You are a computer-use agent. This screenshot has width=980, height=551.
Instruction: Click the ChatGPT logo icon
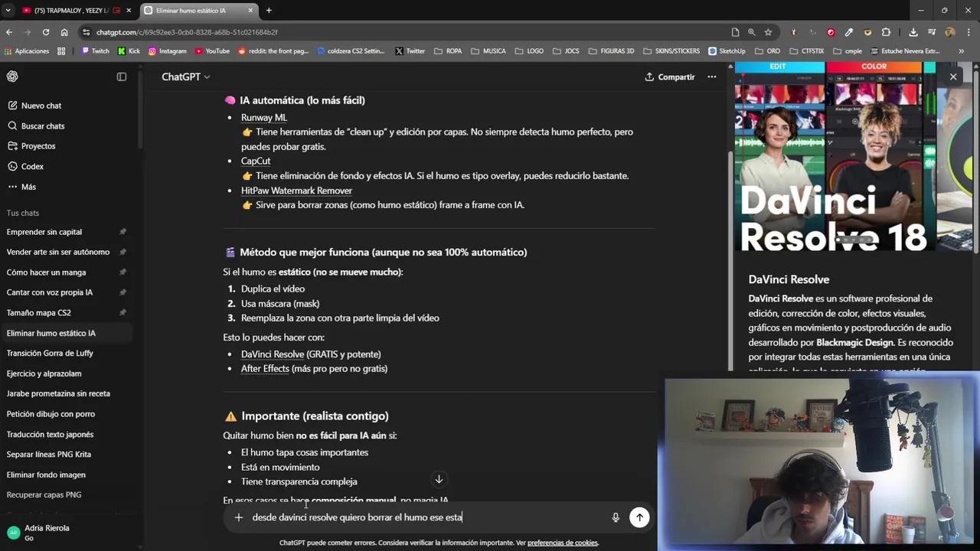click(x=12, y=77)
